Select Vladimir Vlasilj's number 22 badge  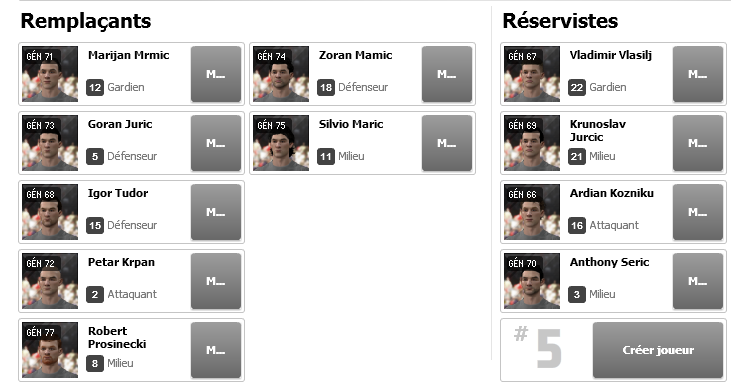[577, 88]
